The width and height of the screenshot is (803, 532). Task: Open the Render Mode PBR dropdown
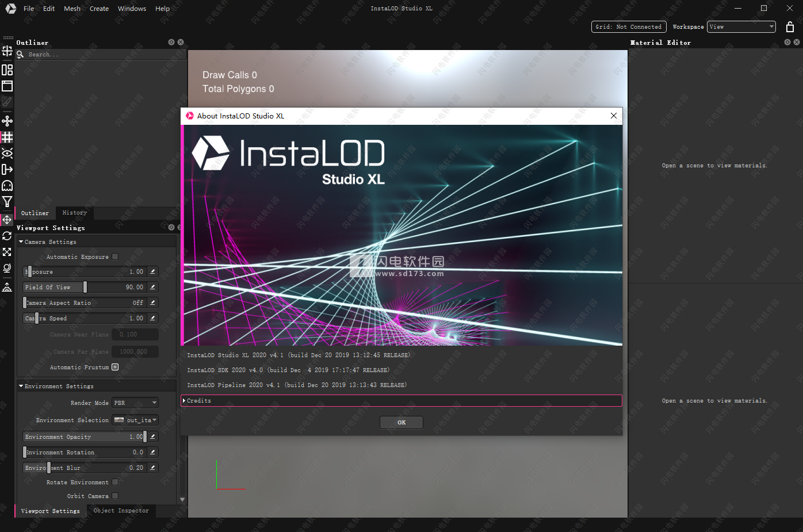[135, 403]
